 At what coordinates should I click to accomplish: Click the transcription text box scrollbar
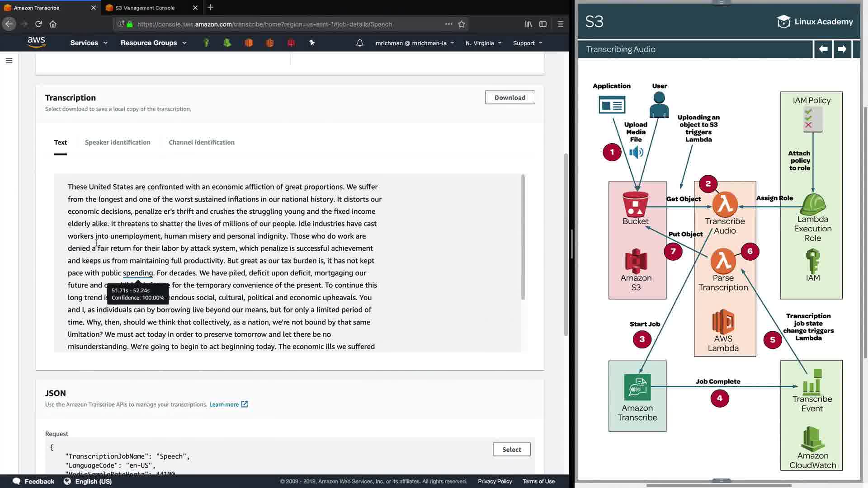(523, 237)
